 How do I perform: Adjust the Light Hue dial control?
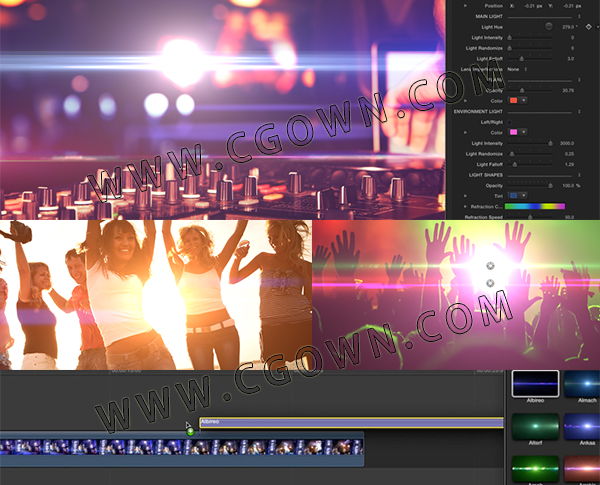(x=549, y=26)
